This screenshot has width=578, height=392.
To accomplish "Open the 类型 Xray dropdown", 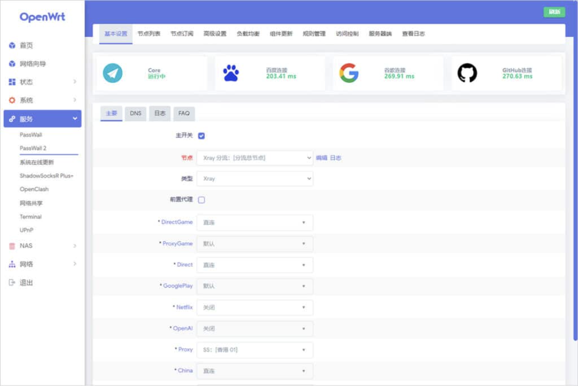I will [x=255, y=179].
